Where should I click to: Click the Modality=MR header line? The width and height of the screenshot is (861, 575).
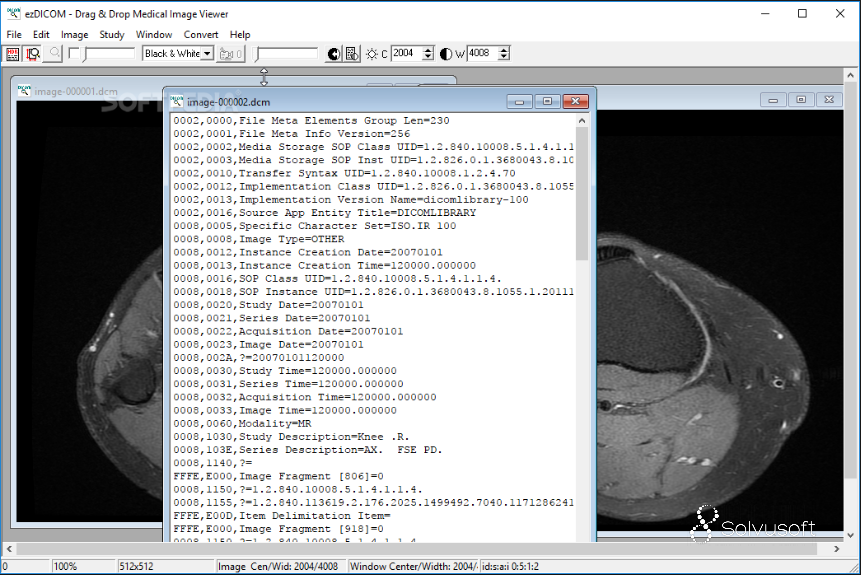pos(242,423)
